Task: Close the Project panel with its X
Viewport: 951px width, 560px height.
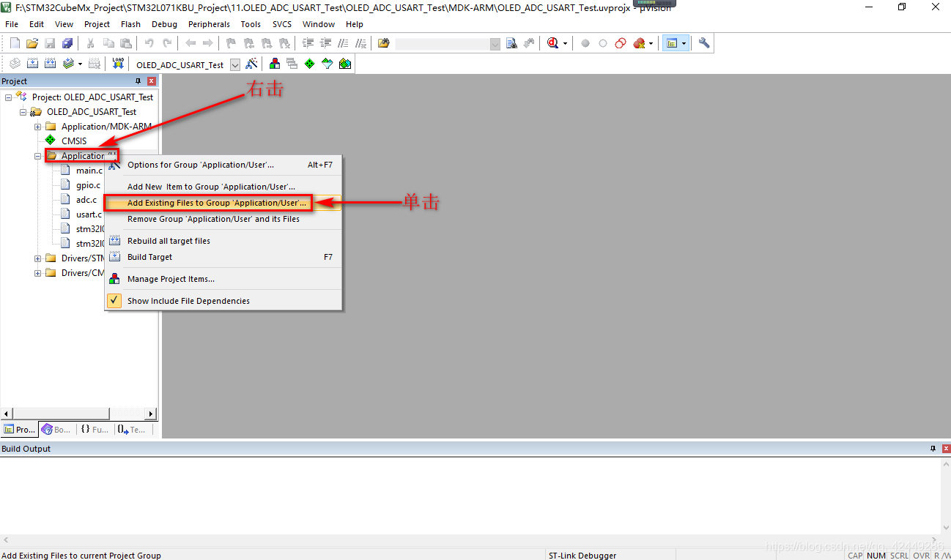Action: [x=152, y=81]
